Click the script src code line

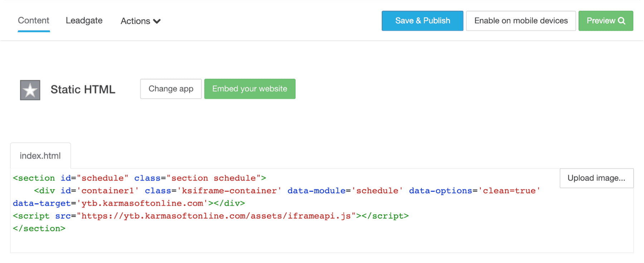point(211,216)
